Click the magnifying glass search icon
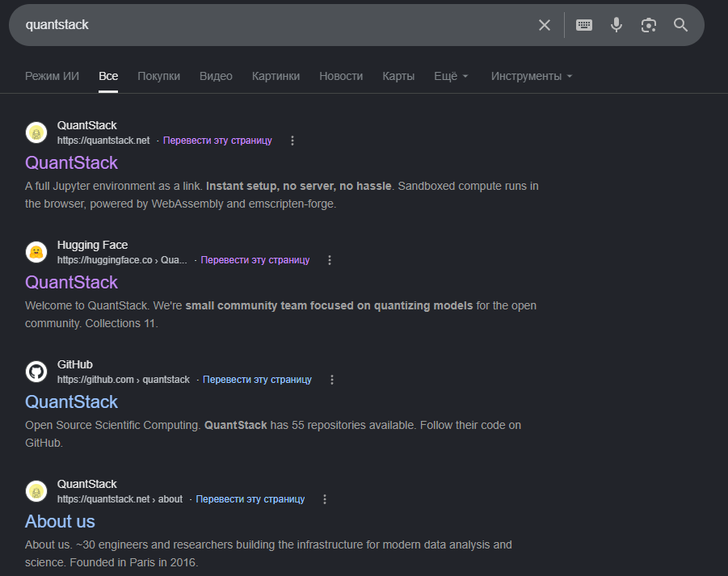The width and height of the screenshot is (728, 576). 680,25
